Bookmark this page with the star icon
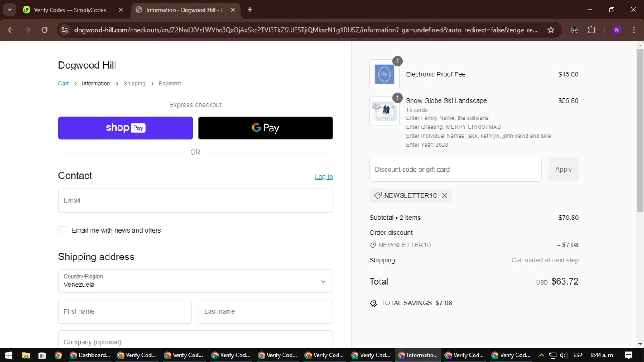 [x=551, y=30]
